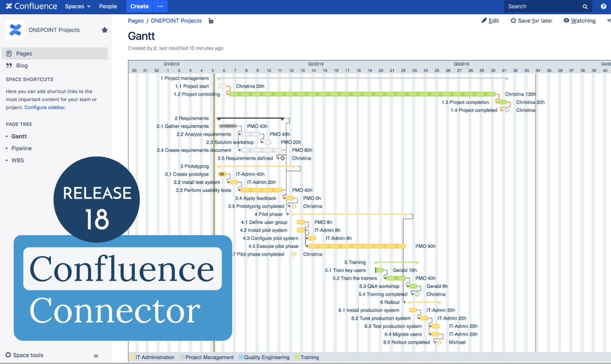Click the 3.5 Prototyping completed milestone diamond
611x364 pixels.
[x=294, y=206]
